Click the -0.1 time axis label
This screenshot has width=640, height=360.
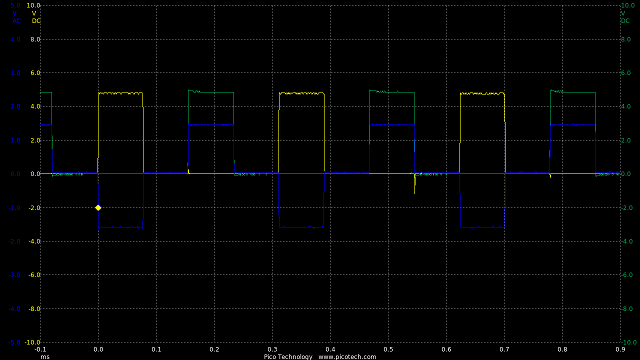40,349
